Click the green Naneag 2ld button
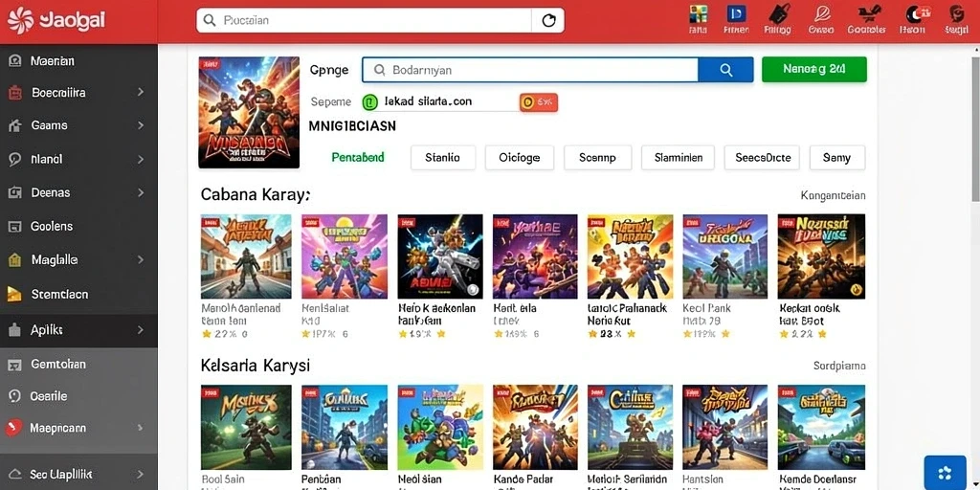The height and width of the screenshot is (490, 980). point(813,69)
